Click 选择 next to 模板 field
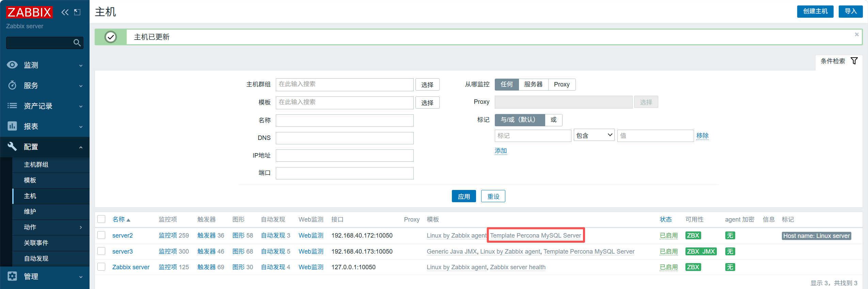Viewport: 868px width, 289px height. tap(427, 103)
